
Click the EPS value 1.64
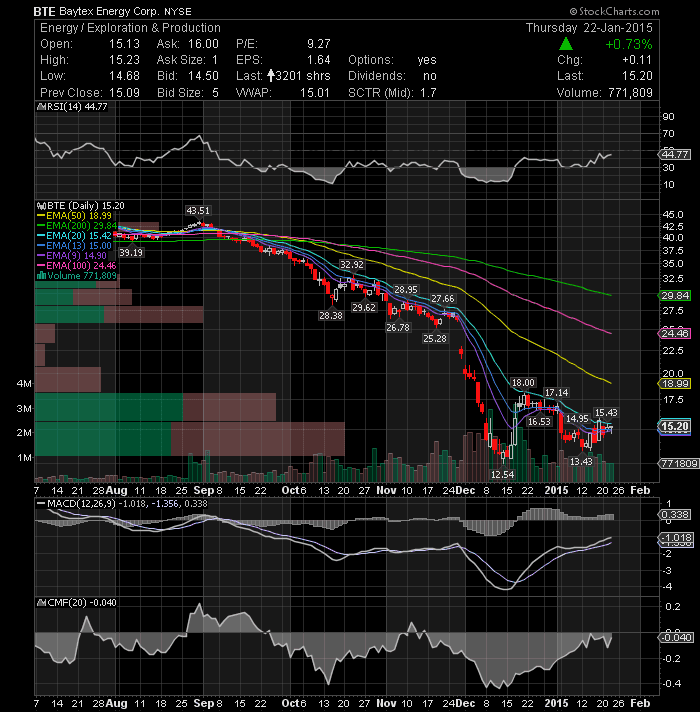[319, 60]
